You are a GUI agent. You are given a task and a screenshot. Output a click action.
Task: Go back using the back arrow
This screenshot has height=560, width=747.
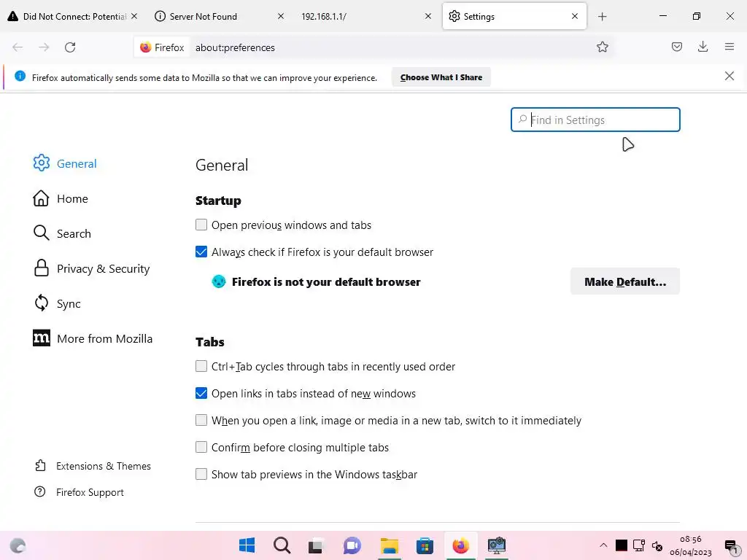(x=18, y=47)
